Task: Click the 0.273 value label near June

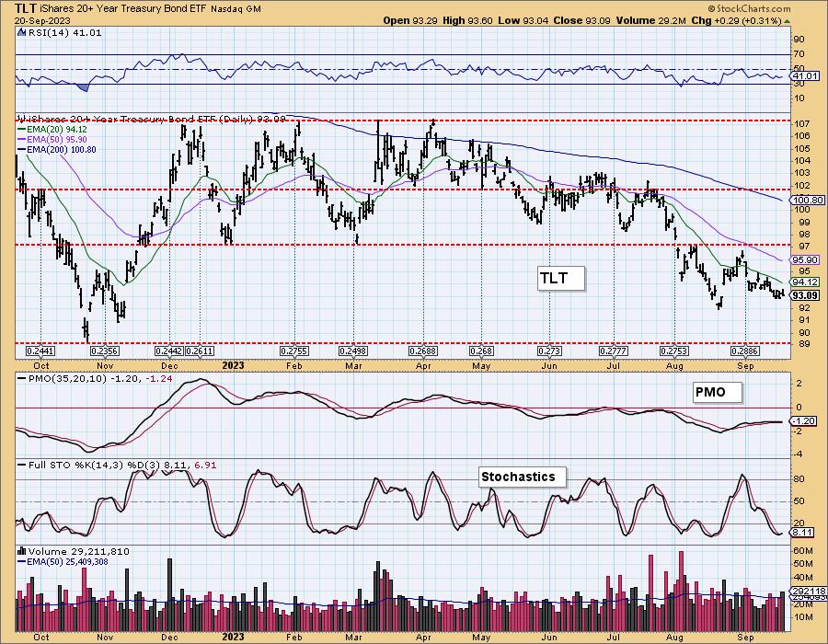Action: point(549,351)
